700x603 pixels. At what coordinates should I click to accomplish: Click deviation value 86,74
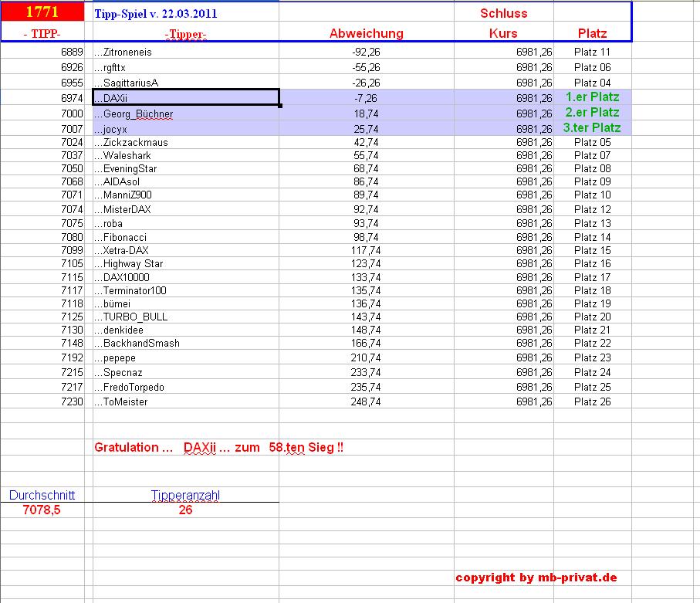(367, 181)
